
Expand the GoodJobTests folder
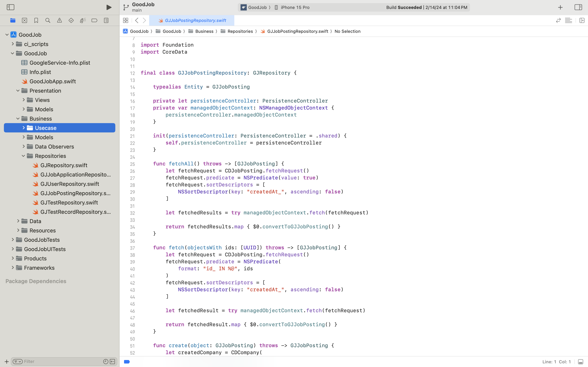click(13, 240)
